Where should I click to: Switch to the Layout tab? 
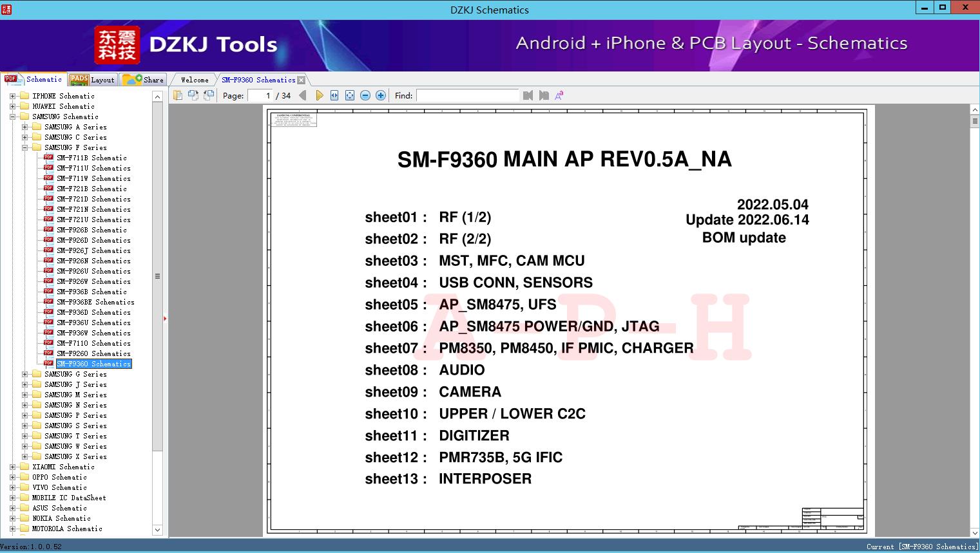pos(92,80)
